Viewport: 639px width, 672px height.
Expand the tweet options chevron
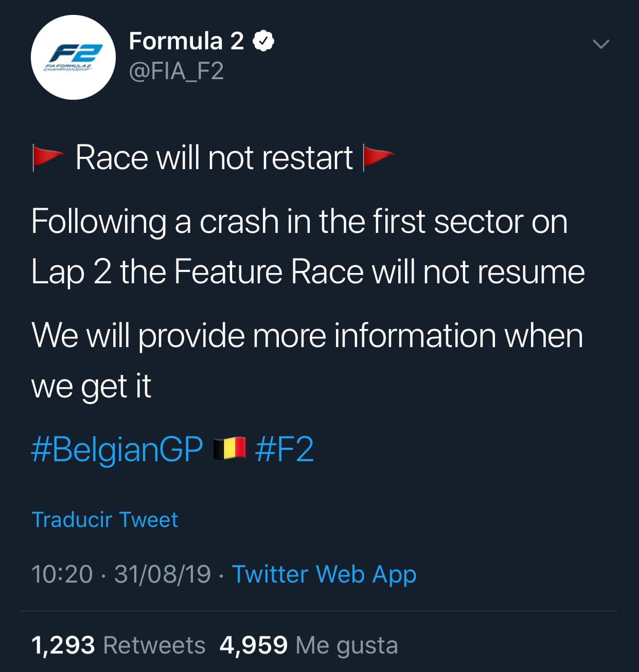[600, 44]
